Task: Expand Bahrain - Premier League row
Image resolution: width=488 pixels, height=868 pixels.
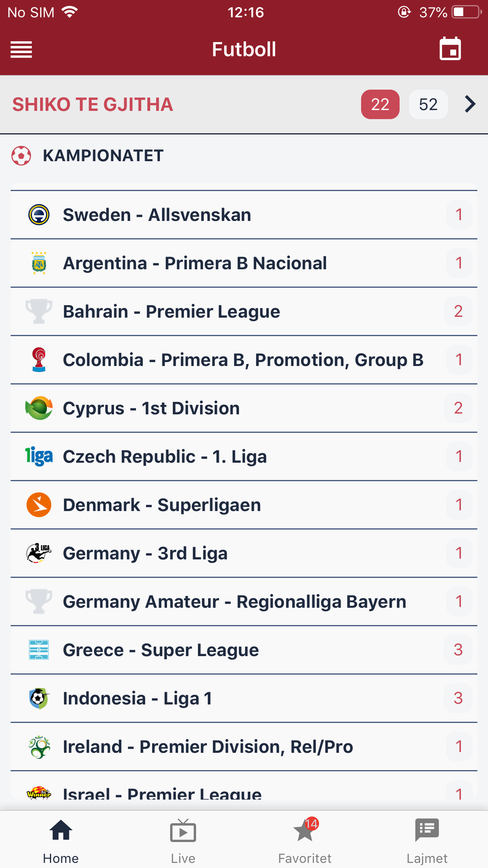Action: (172, 311)
